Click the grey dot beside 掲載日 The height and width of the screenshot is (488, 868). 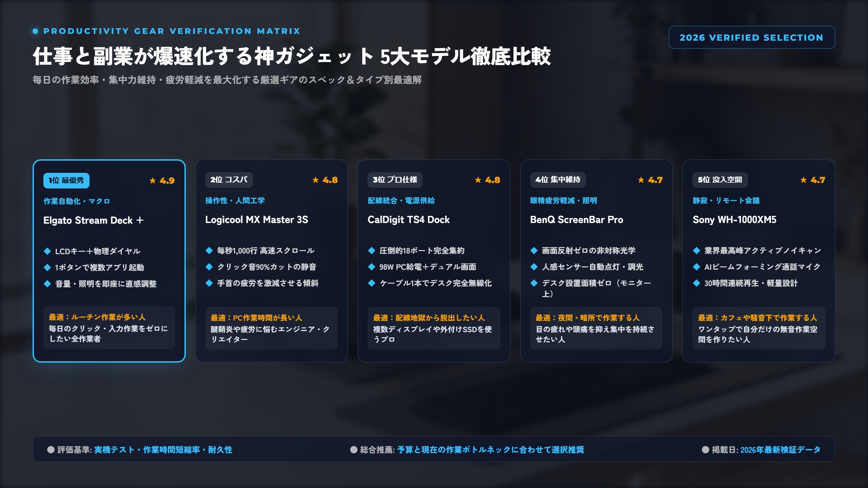click(x=706, y=450)
